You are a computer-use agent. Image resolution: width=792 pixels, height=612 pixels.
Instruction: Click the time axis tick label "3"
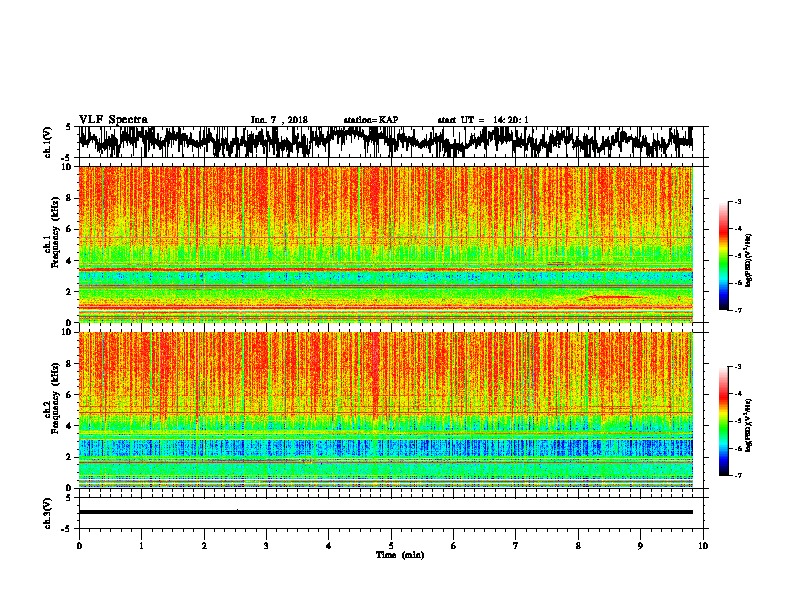click(x=266, y=546)
